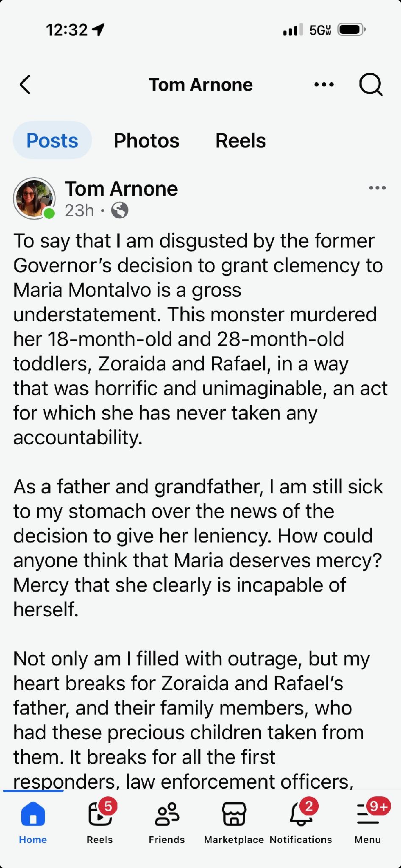Open the Friends section icon
The image size is (401, 868).
click(x=167, y=821)
